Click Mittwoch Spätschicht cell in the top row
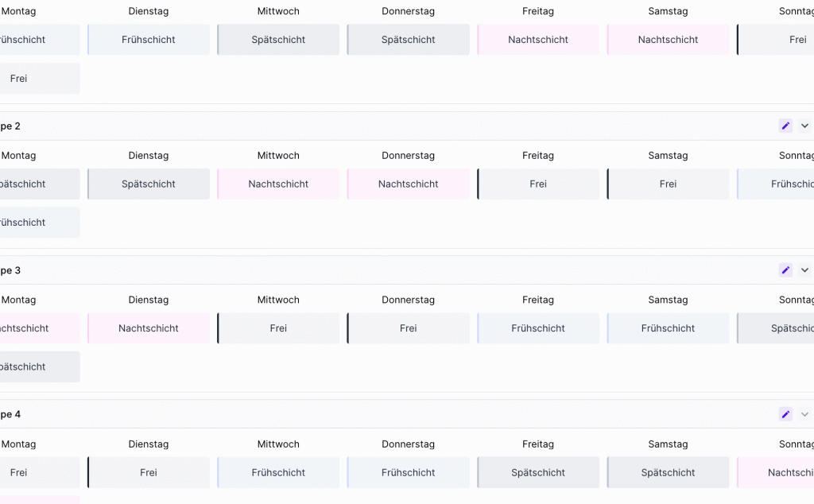 (278, 40)
